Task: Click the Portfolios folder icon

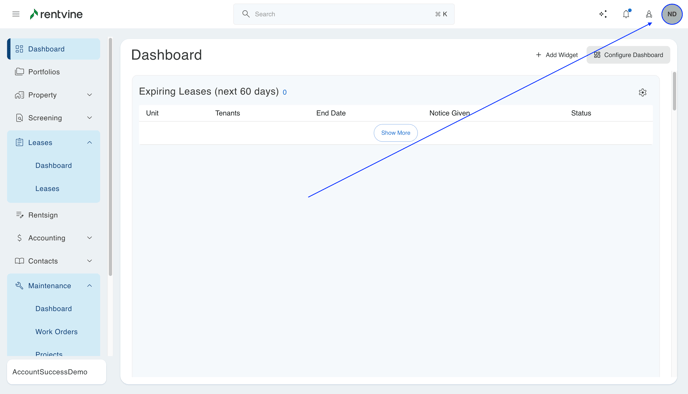Action: click(x=19, y=72)
